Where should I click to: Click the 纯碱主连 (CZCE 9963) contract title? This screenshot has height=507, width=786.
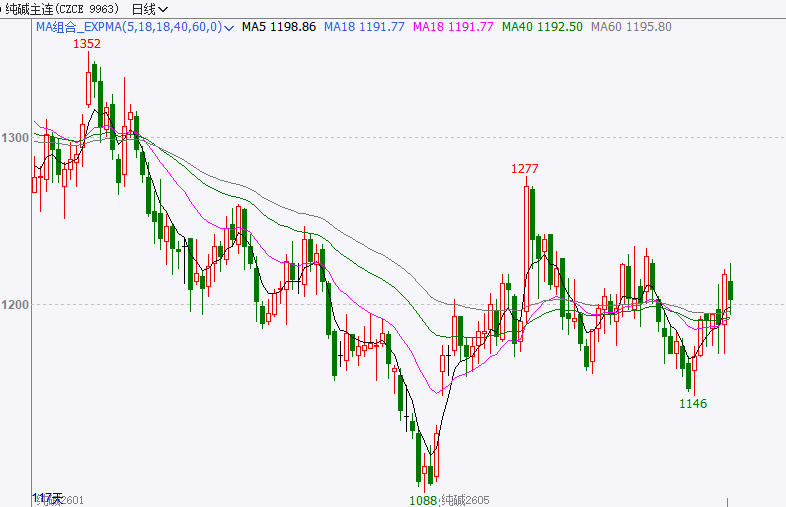[62, 8]
